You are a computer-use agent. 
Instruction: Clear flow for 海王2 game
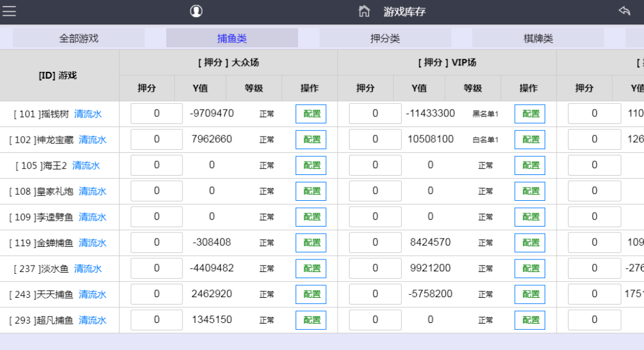click(x=86, y=166)
